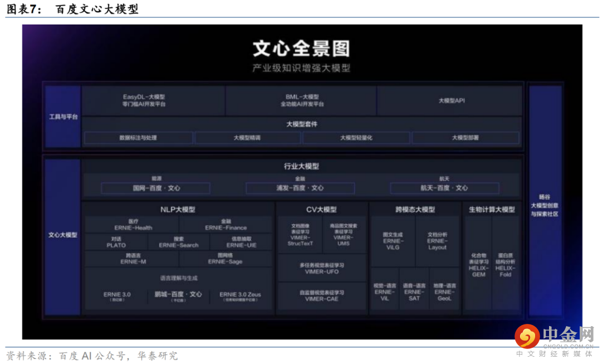This screenshot has width=602, height=364.
Task: Click the "鹏城-百度·文心" entry
Action: [178, 296]
